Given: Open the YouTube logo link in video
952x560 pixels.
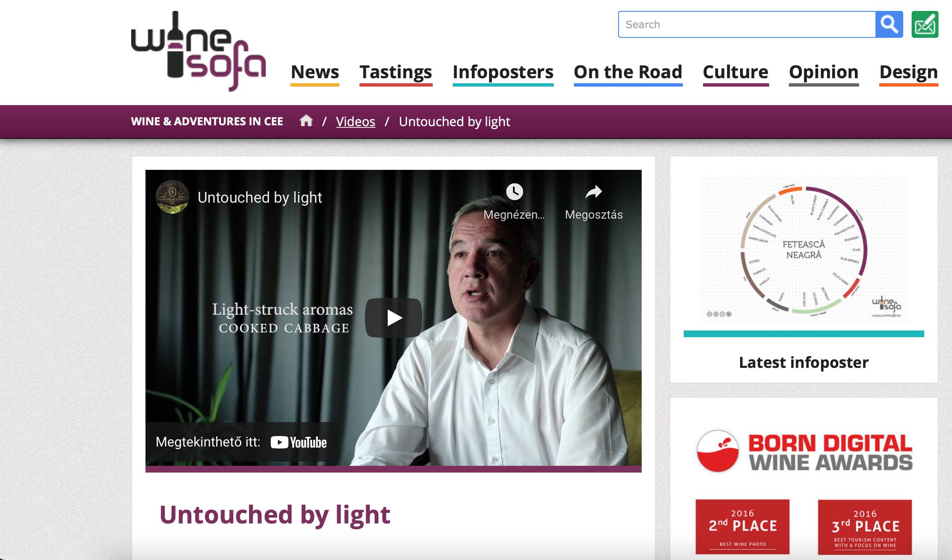Looking at the screenshot, I should [x=299, y=442].
